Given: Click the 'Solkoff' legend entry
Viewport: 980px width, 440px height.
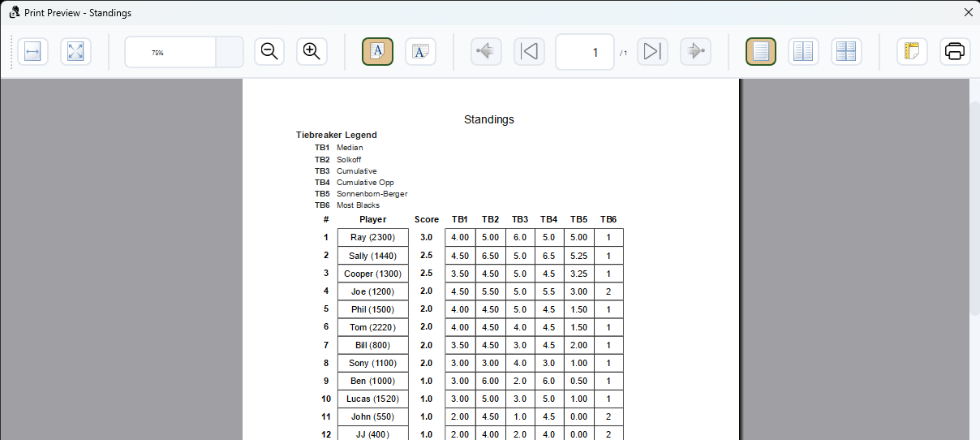Looking at the screenshot, I should [349, 160].
